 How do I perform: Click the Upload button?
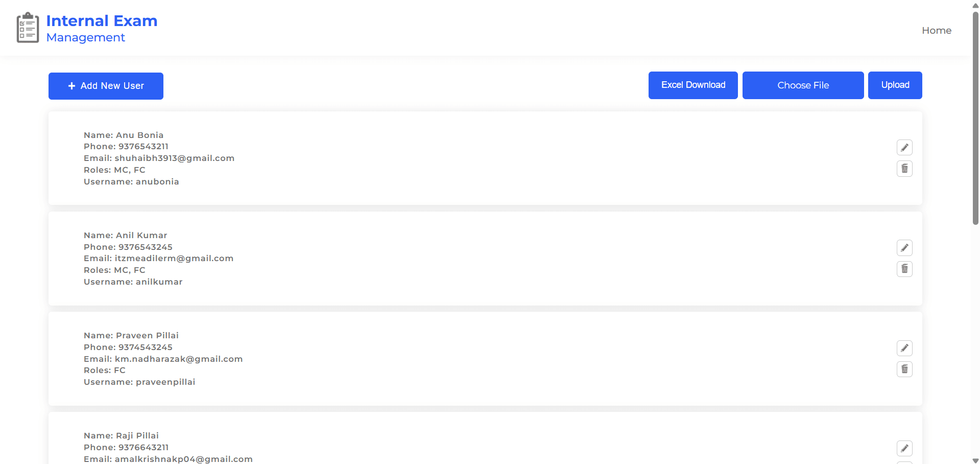(x=895, y=85)
